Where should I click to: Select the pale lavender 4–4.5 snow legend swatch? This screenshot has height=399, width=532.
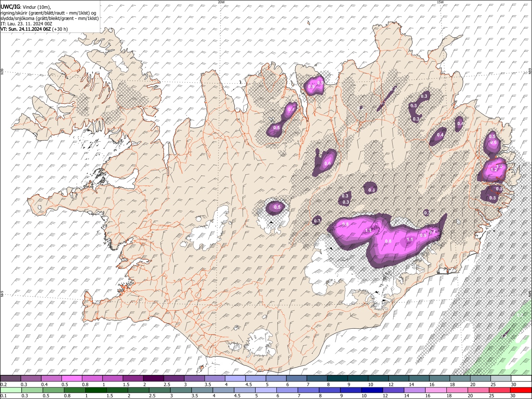pos(235,378)
